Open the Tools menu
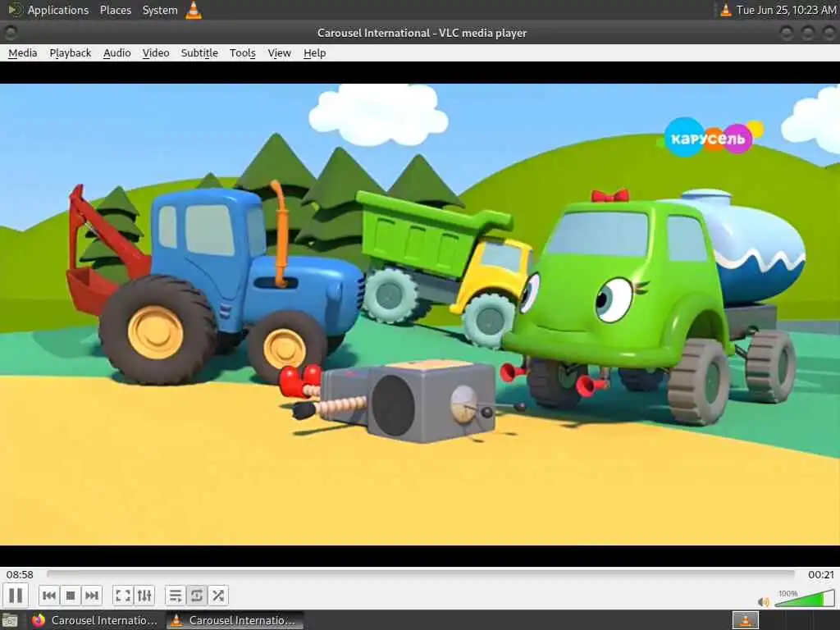This screenshot has height=630, width=840. point(242,53)
